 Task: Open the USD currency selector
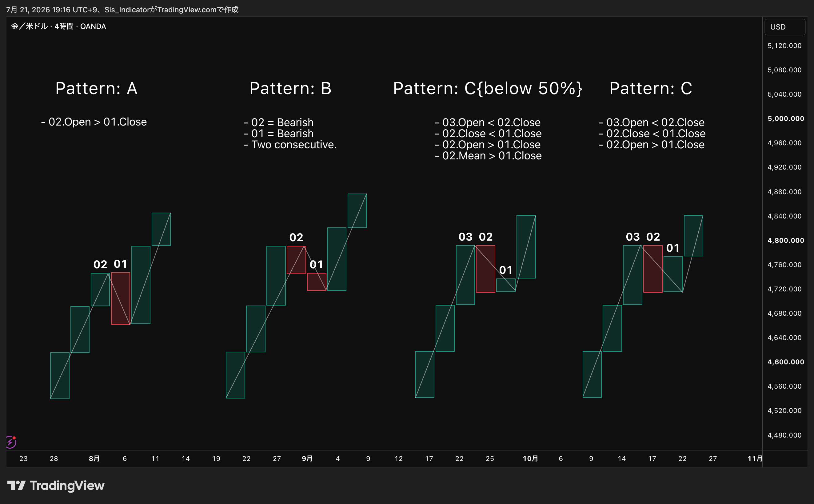[x=784, y=27]
